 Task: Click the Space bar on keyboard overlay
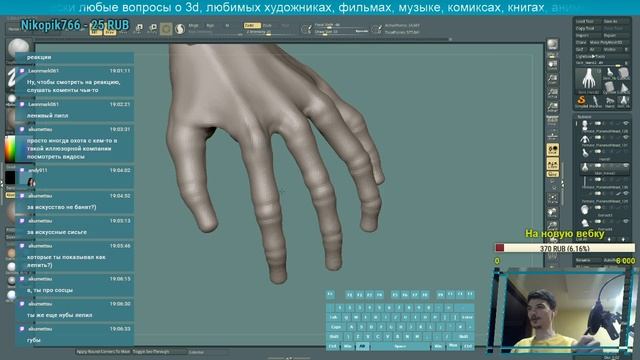coord(400,346)
